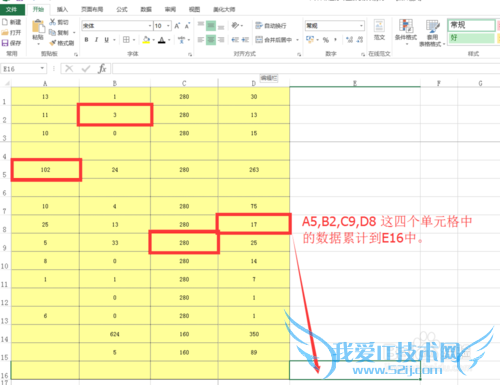The width and height of the screenshot is (500, 385).
Task: Open the font size dropdown showing 10
Action: click(x=168, y=26)
